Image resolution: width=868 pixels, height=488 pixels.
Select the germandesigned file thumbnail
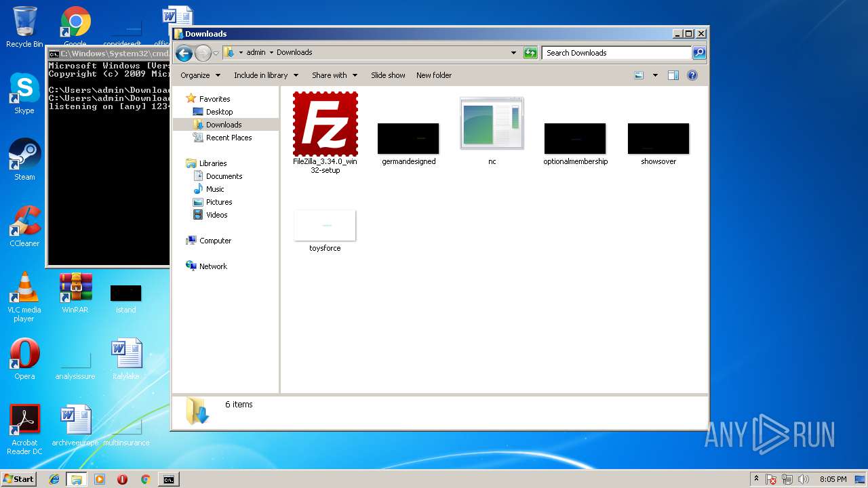pos(408,138)
